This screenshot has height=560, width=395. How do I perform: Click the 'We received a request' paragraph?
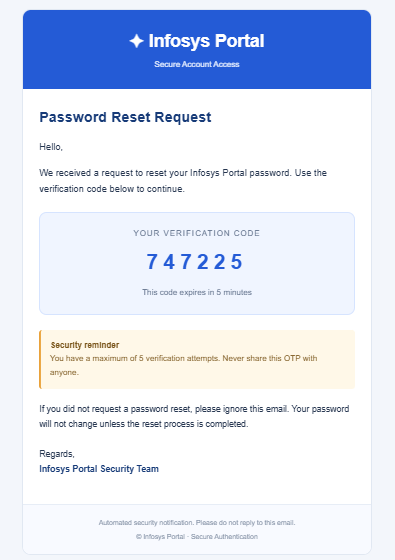tap(183, 181)
